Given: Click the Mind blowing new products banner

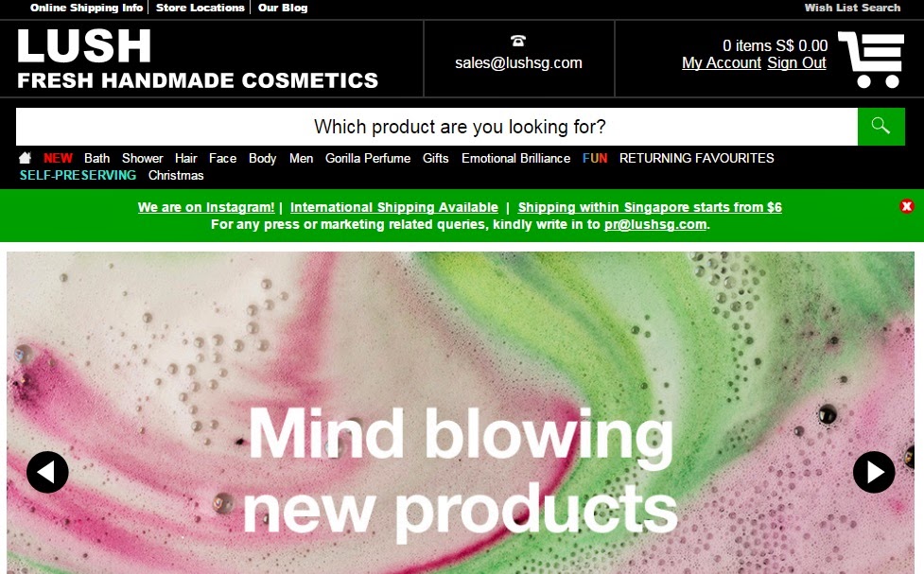Looking at the screenshot, I should click(461, 412).
